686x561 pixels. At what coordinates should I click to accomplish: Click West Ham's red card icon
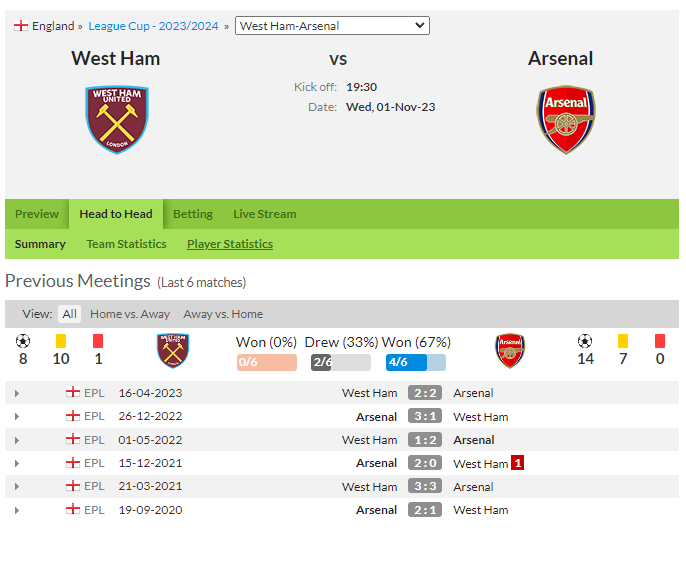98,341
